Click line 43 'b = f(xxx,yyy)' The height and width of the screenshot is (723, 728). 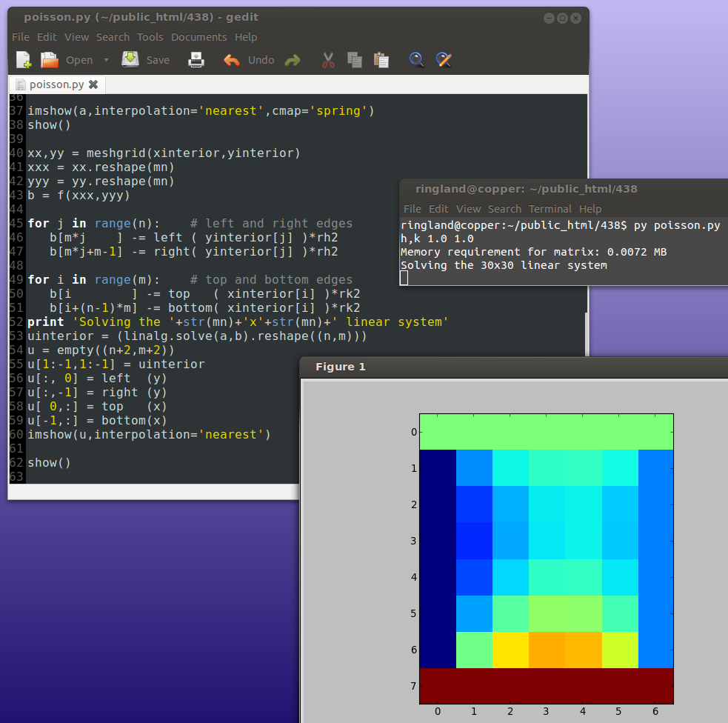click(79, 196)
